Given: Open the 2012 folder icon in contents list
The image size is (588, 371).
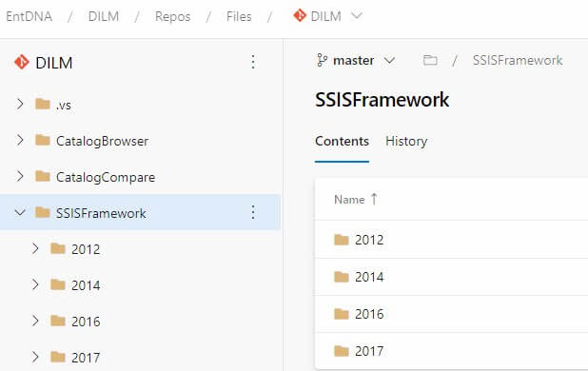Looking at the screenshot, I should [x=342, y=240].
